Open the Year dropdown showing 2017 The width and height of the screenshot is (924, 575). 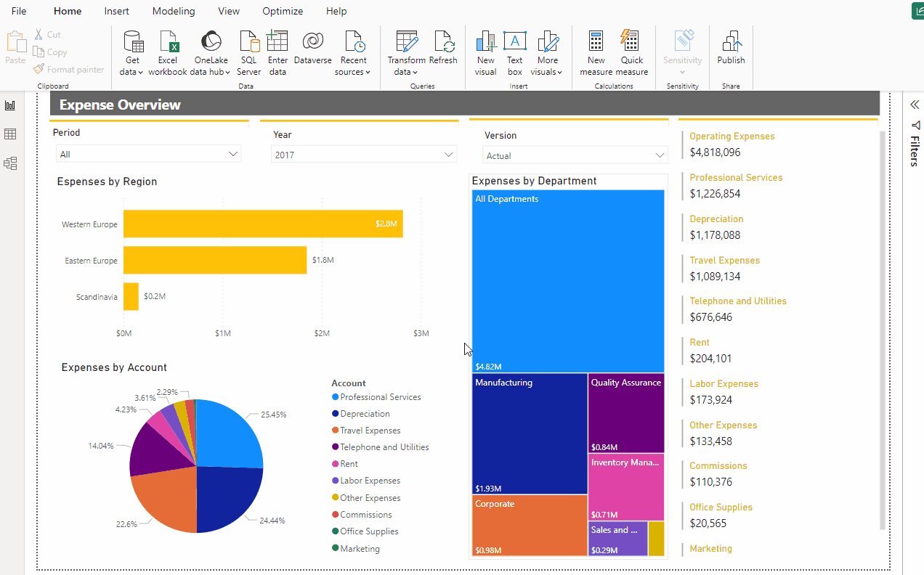click(x=448, y=155)
